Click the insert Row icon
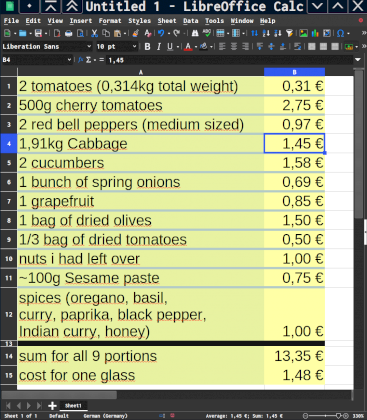367x420 pixels. 220,33
